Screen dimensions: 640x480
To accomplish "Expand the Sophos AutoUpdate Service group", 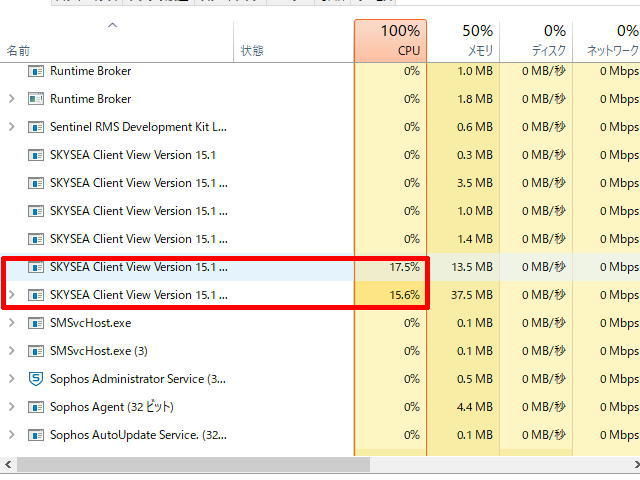I will (x=12, y=435).
